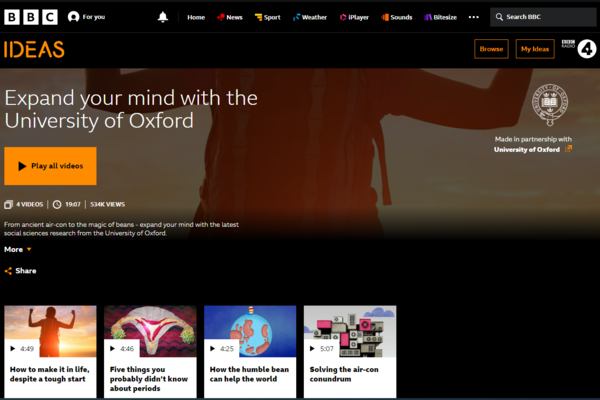The width and height of the screenshot is (600, 400).
Task: Click University of Oxford crest logo
Action: point(550,105)
